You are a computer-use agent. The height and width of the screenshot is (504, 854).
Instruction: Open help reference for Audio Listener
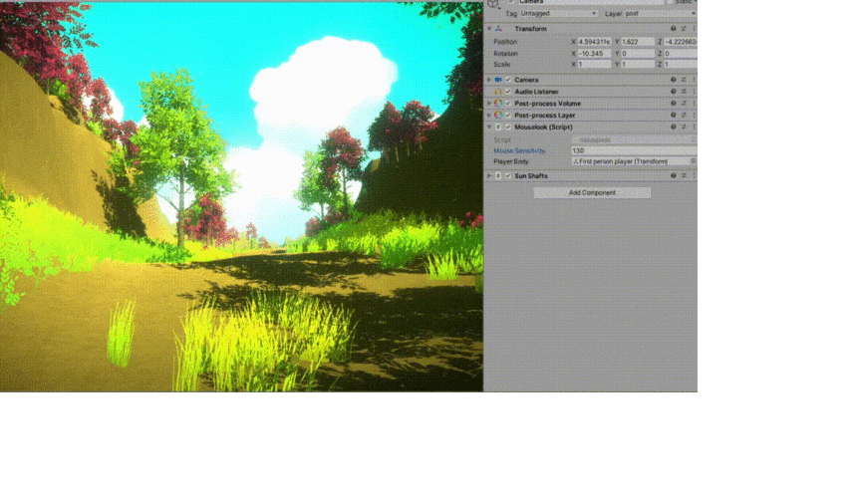pos(674,92)
